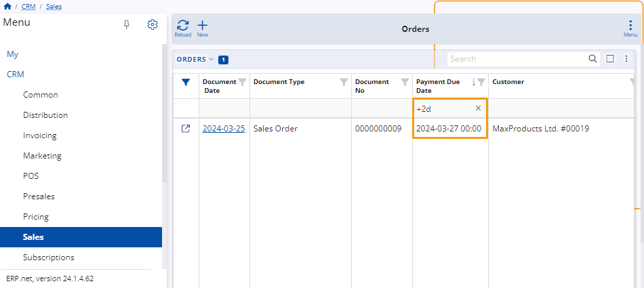Open Pricing menu item

[36, 217]
